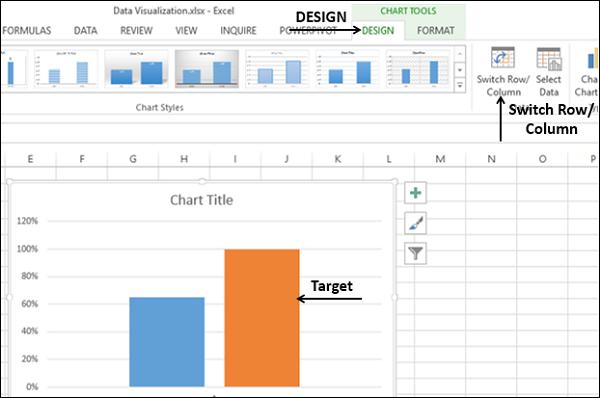Click the Switch Row/Column icon
Screen dimensions: 600x398
[x=502, y=57]
